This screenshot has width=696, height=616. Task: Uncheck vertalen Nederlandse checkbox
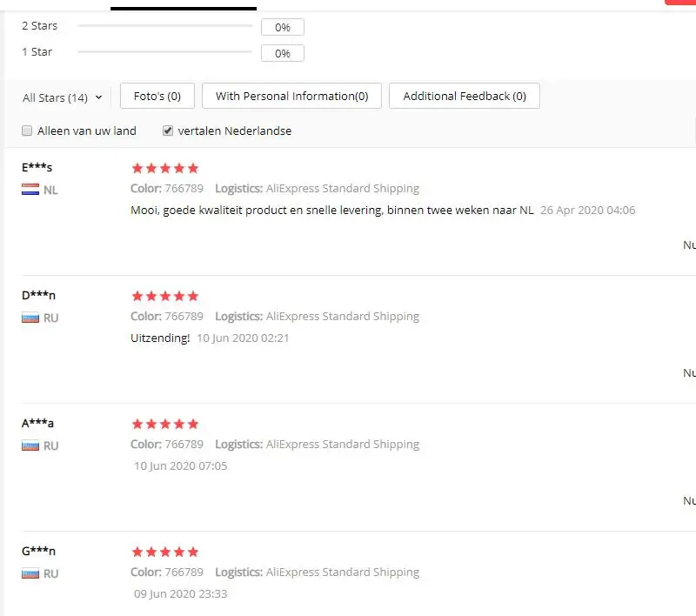[x=168, y=131]
